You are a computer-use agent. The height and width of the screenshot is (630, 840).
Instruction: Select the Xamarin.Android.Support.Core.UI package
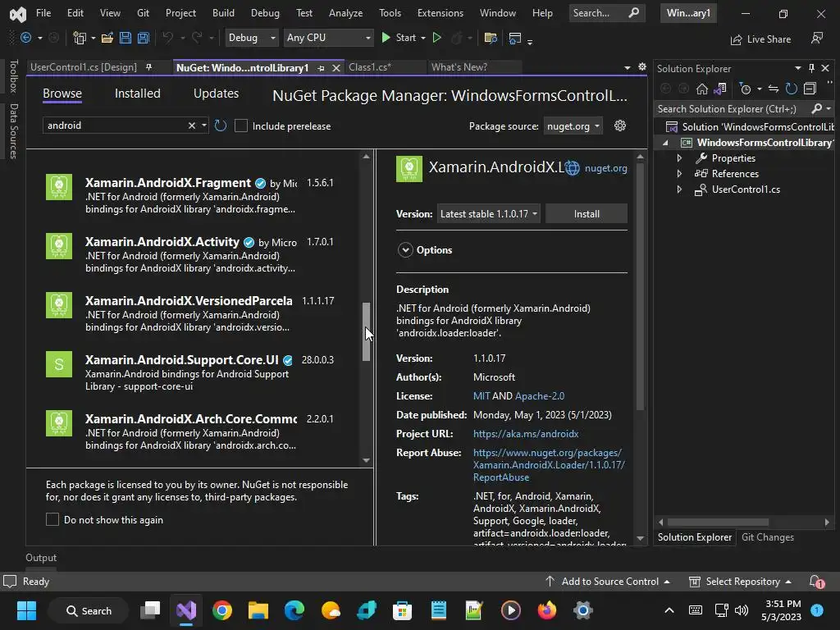click(194, 372)
